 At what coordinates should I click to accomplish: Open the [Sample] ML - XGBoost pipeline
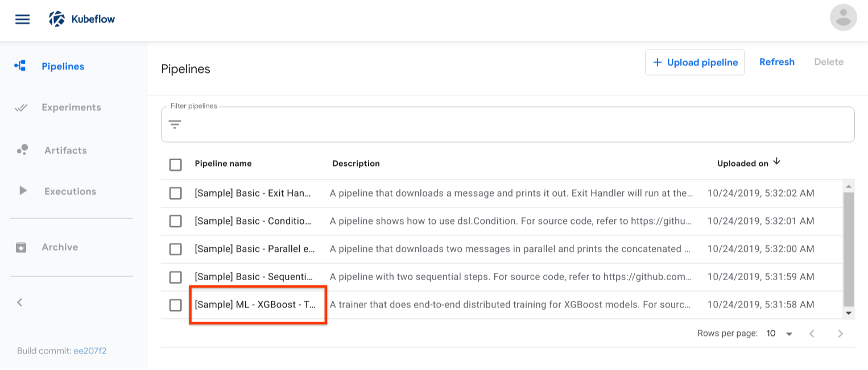pos(255,305)
